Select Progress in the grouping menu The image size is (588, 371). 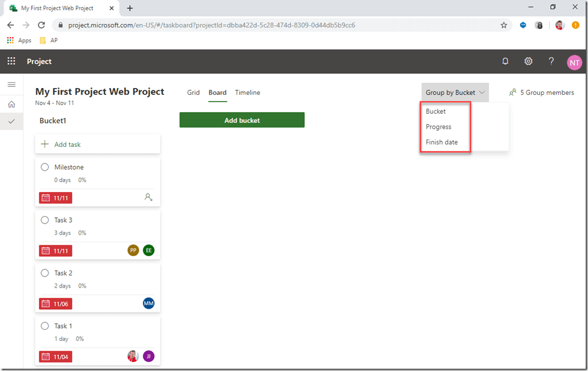[x=439, y=127]
